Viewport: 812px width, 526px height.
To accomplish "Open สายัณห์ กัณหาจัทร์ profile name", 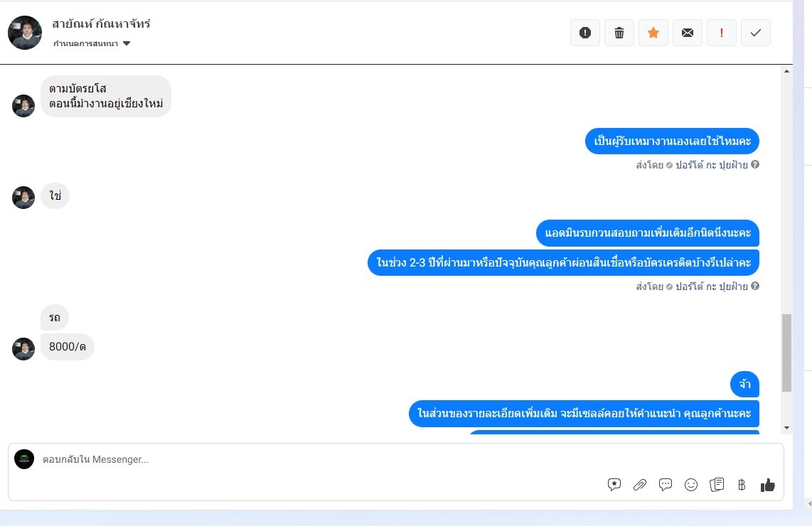I will [x=101, y=24].
